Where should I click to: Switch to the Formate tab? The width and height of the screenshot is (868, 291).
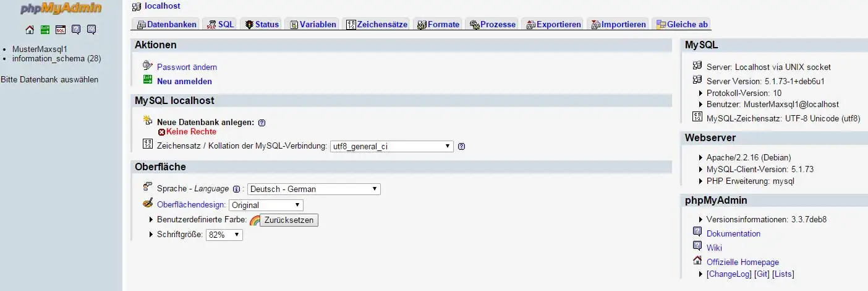coord(437,24)
